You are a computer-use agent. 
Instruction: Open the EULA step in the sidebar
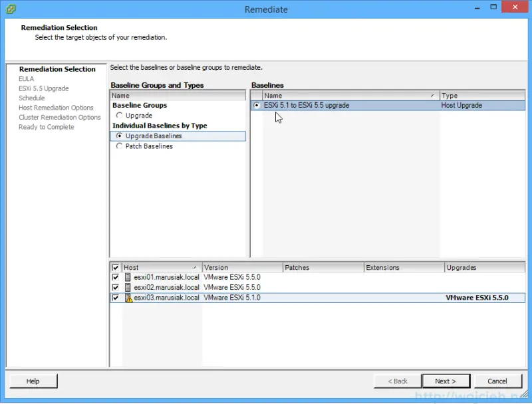coord(26,78)
